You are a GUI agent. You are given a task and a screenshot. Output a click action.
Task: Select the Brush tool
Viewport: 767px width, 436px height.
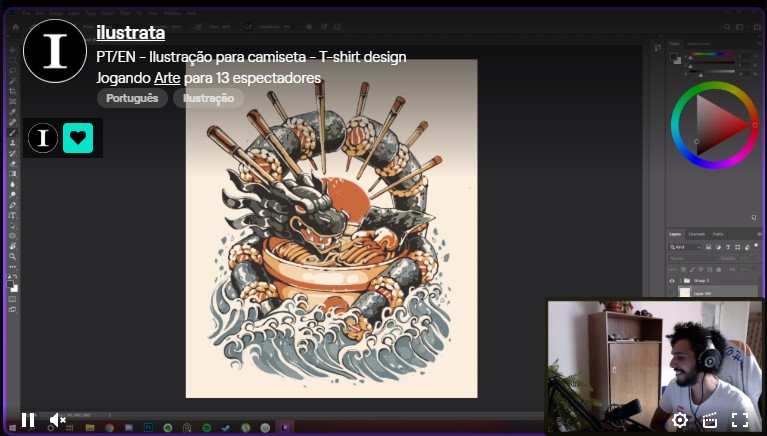pos(13,133)
